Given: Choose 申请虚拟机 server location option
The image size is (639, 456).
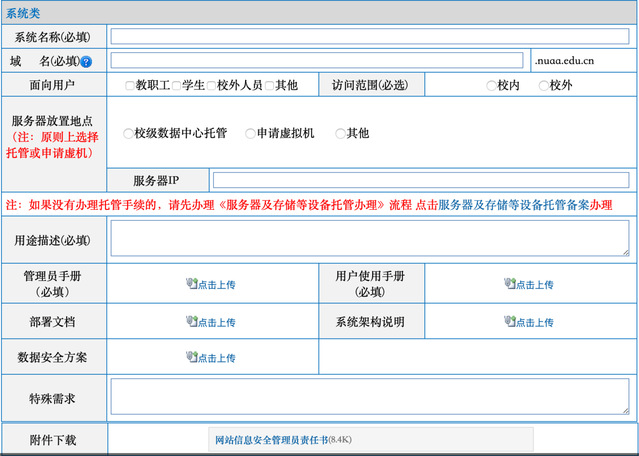Looking at the screenshot, I should pyautogui.click(x=250, y=133).
